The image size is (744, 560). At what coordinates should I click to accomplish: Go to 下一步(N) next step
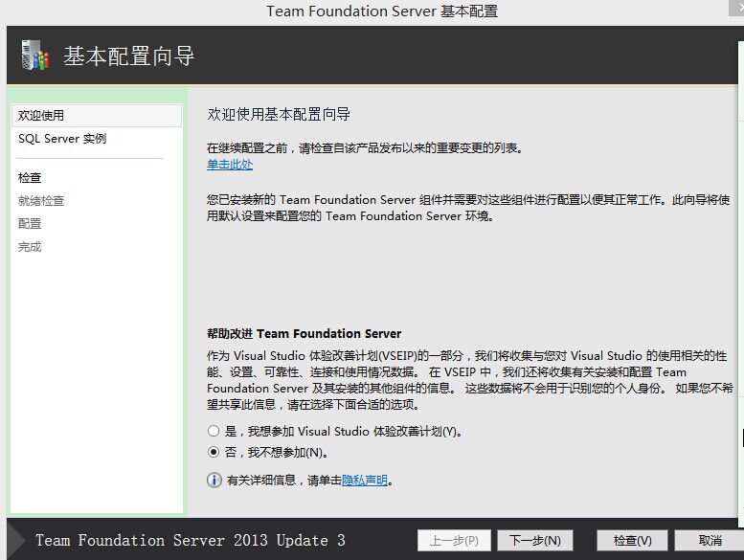(x=534, y=541)
